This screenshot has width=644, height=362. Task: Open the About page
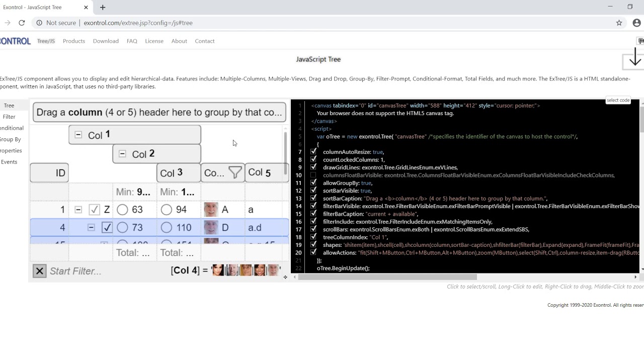pyautogui.click(x=179, y=41)
